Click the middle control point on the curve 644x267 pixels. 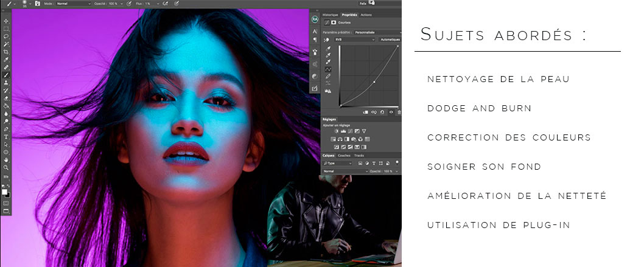coord(374,82)
